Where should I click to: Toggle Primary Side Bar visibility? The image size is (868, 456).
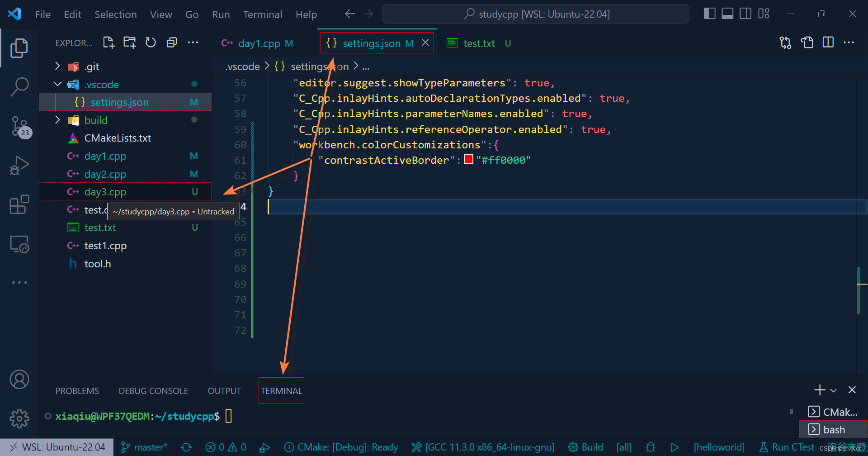click(709, 14)
